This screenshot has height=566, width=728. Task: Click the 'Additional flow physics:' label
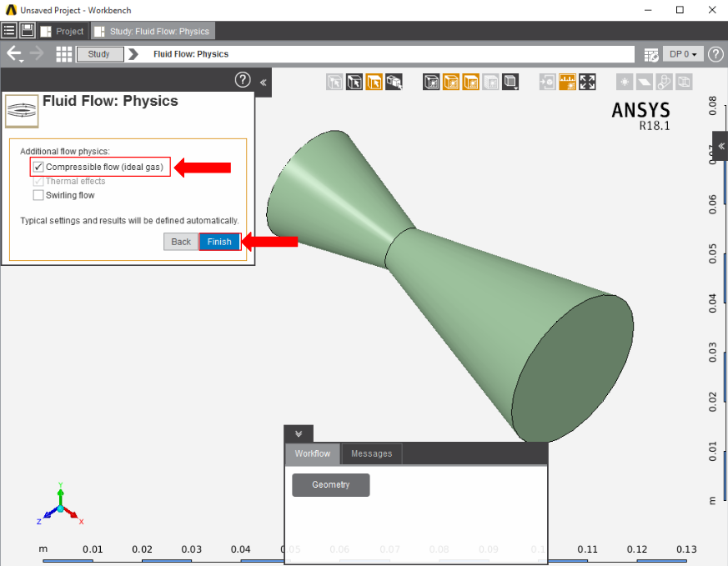coord(65,151)
